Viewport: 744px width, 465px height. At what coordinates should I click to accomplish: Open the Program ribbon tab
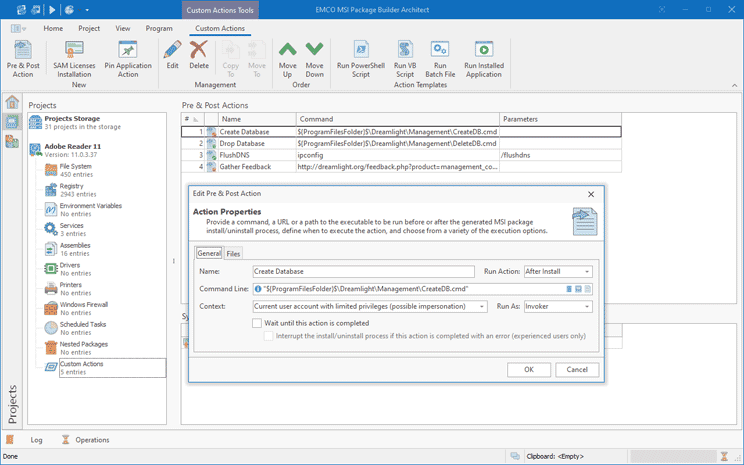pos(159,28)
